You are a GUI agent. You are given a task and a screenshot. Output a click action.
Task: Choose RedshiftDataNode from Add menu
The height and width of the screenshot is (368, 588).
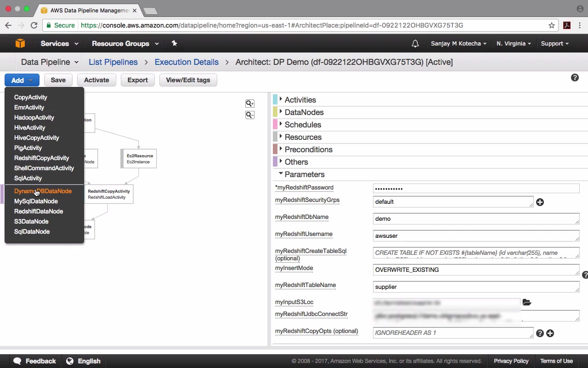(x=38, y=211)
